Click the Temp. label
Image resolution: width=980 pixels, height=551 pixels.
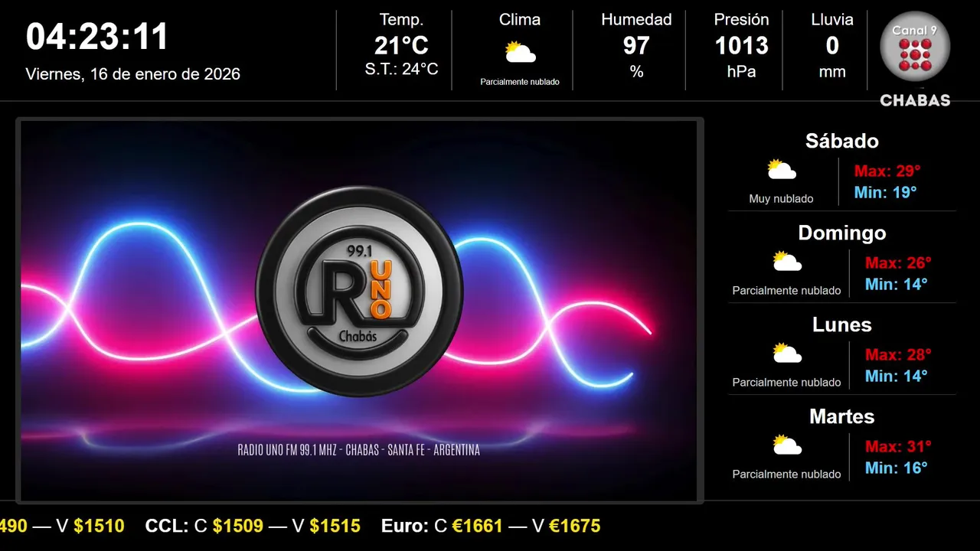pyautogui.click(x=401, y=20)
